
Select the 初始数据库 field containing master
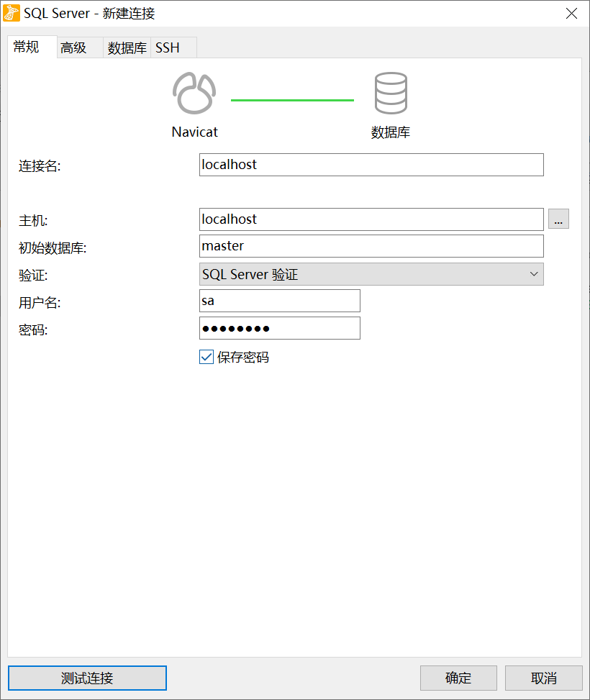pos(371,246)
